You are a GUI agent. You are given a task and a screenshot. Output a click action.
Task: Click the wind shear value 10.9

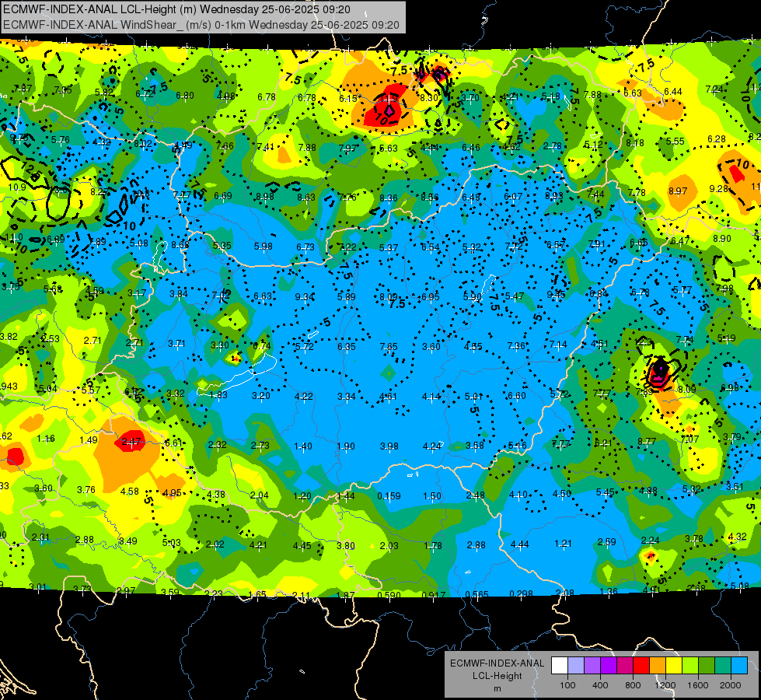tap(16, 187)
